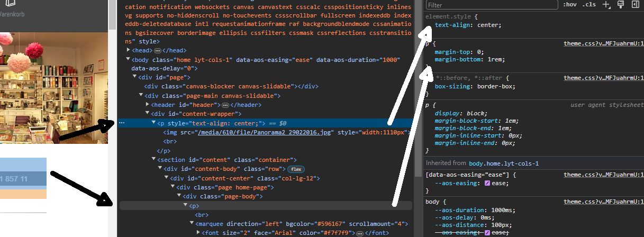
Task: Collapse the content-wrapper div node
Action: [x=147, y=114]
